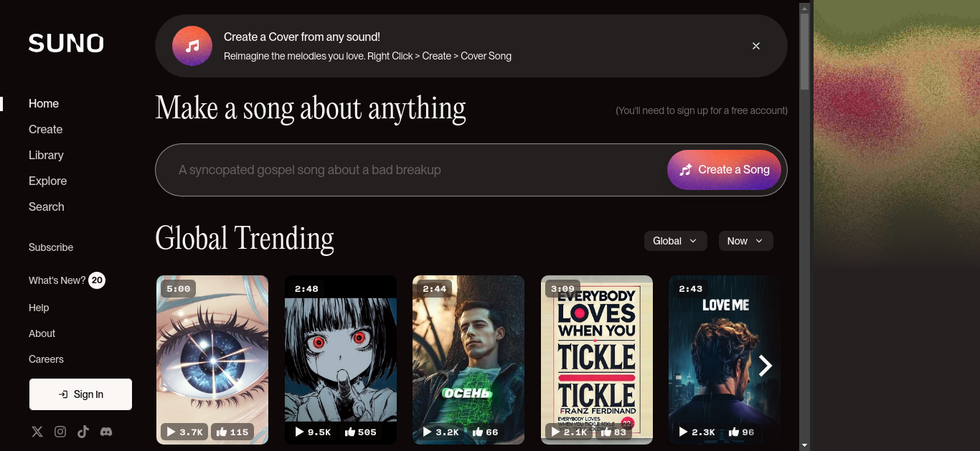Open Suno's X (Twitter) social link
Viewport: 980px width, 451px height.
click(x=37, y=432)
